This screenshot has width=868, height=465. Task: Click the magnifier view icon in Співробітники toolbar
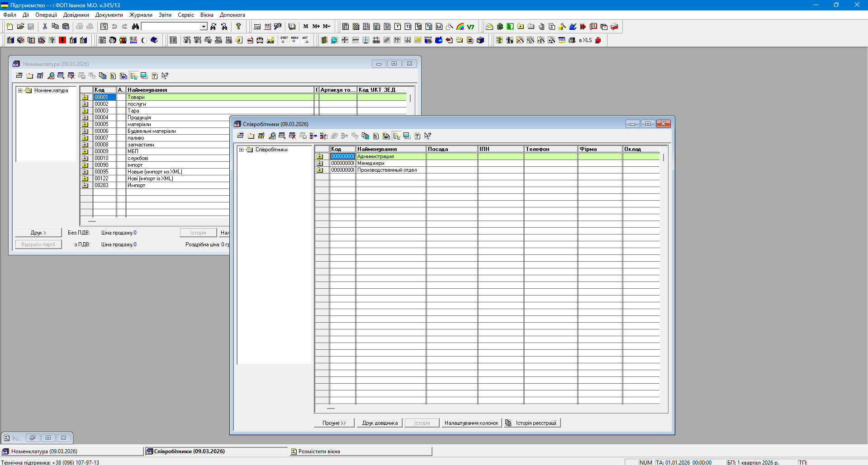pyautogui.click(x=272, y=136)
